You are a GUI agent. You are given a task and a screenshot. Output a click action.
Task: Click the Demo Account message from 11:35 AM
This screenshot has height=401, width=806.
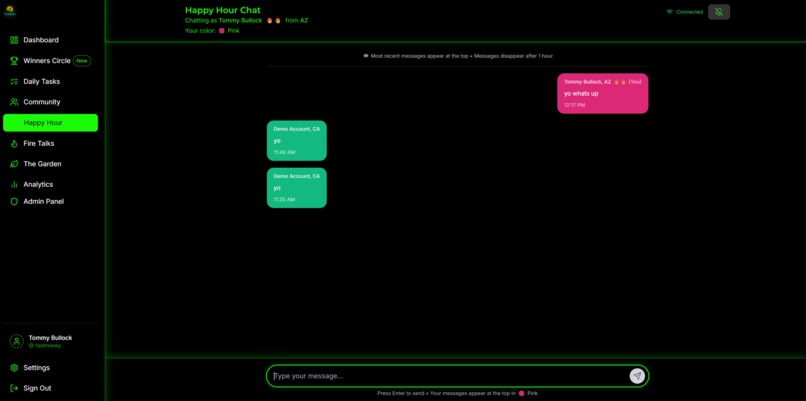[297, 188]
